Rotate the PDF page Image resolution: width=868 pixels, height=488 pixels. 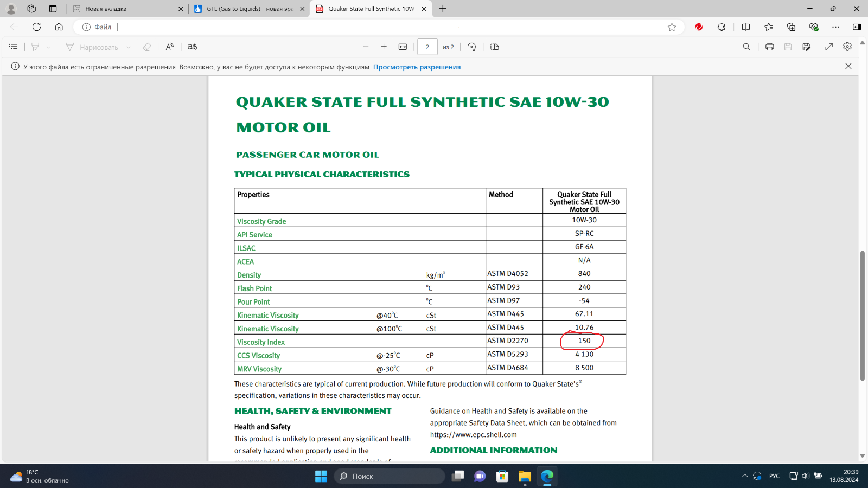[472, 47]
